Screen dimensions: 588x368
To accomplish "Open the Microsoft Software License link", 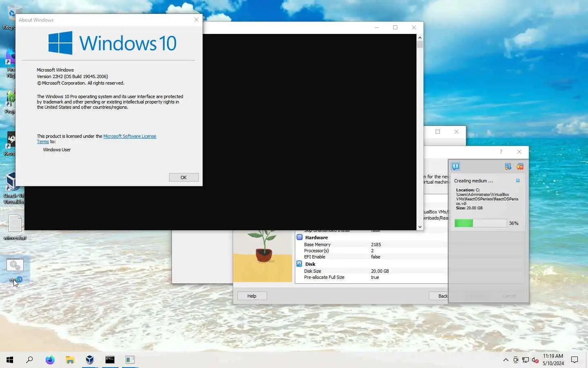I will (x=129, y=136).
